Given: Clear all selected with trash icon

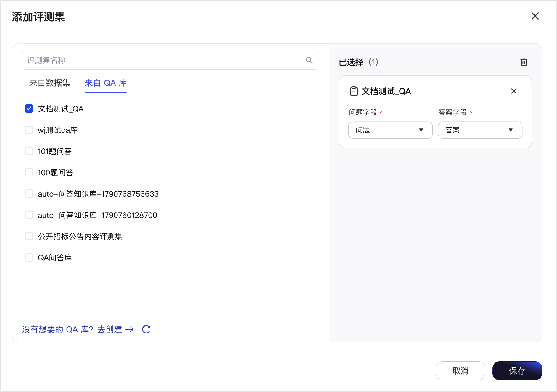Looking at the screenshot, I should (x=524, y=62).
